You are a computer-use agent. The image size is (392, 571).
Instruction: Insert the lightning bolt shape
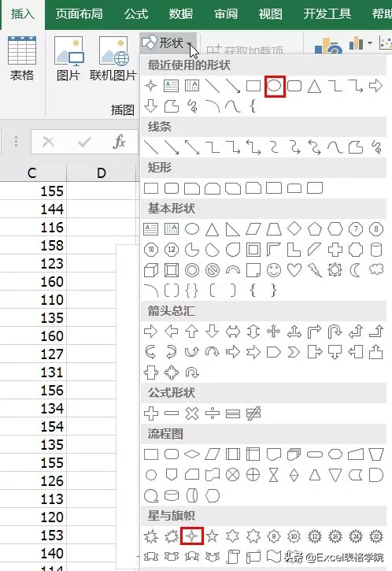click(x=315, y=270)
